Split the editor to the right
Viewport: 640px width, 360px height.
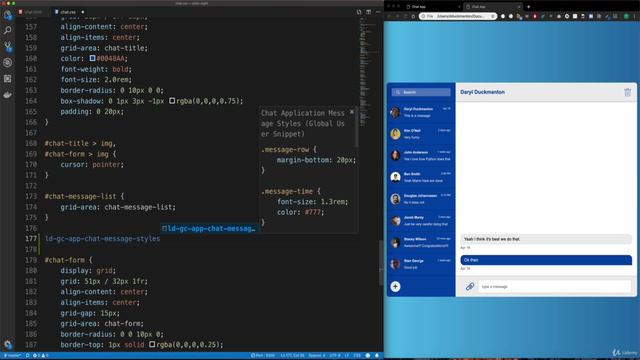(x=368, y=12)
